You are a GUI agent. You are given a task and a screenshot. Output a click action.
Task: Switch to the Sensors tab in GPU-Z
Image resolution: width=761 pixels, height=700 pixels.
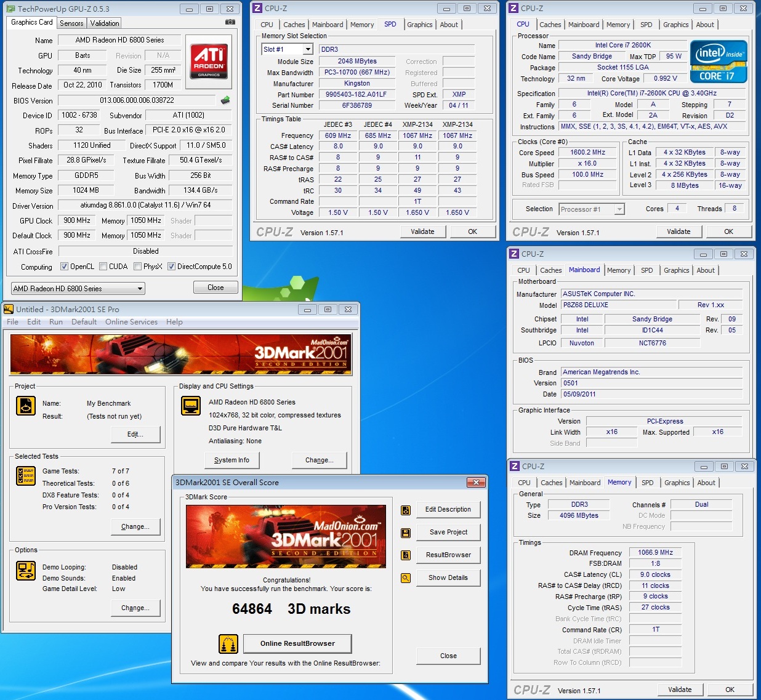[x=71, y=23]
